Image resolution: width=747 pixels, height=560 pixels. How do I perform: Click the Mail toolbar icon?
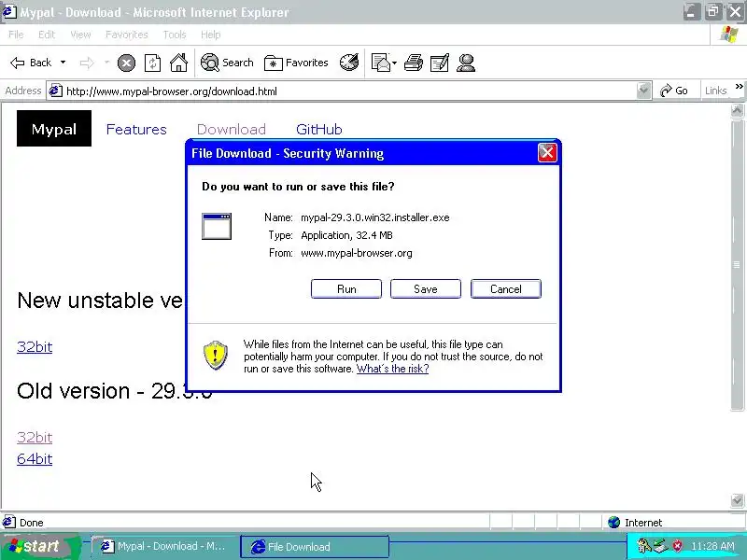click(x=381, y=63)
